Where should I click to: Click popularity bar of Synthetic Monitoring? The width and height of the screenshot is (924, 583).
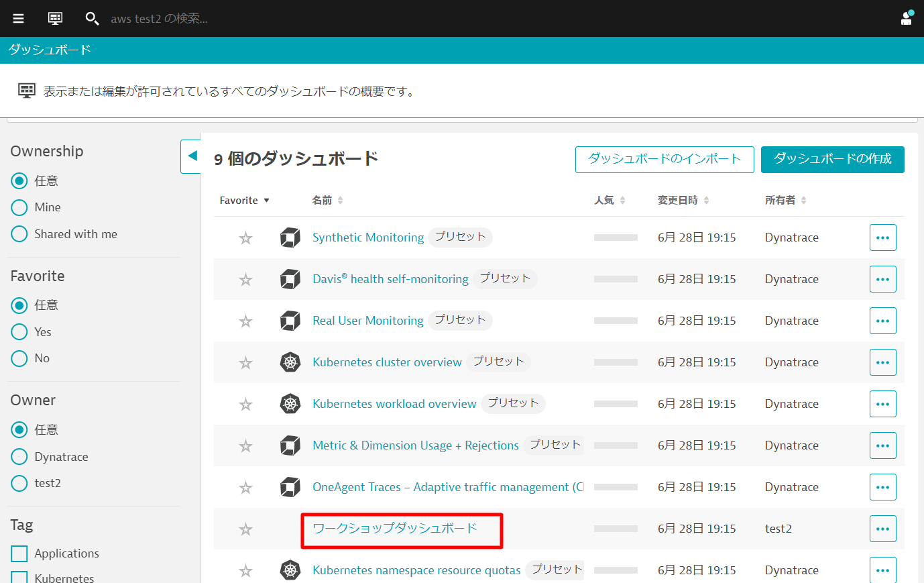[616, 237]
